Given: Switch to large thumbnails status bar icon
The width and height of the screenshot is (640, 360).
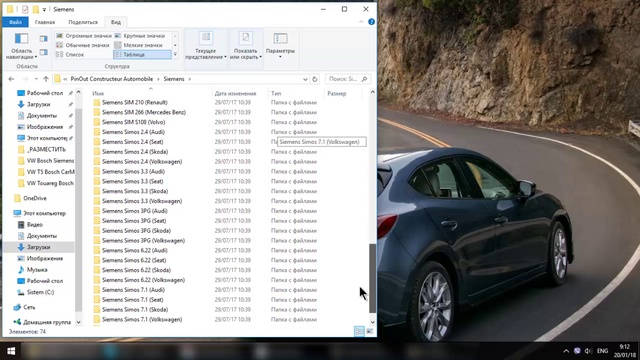Looking at the screenshot, I should click(x=370, y=331).
